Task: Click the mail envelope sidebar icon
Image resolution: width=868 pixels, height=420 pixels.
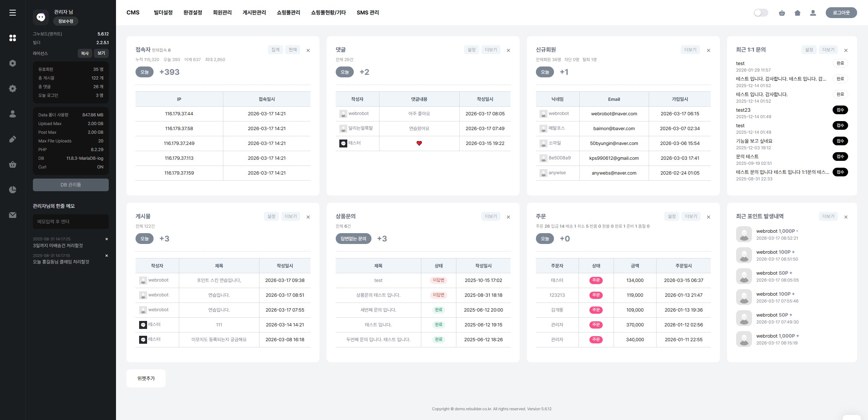Action: pos(13,215)
